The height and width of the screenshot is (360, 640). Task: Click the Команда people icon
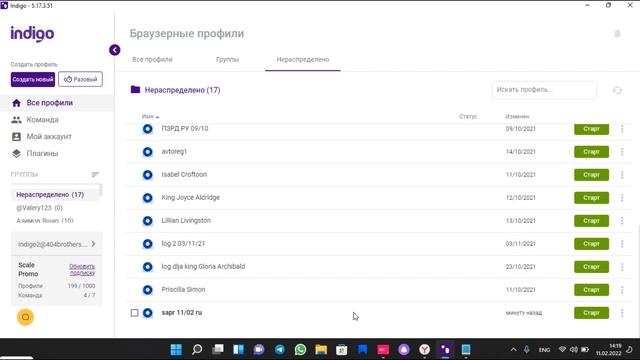pyautogui.click(x=16, y=120)
